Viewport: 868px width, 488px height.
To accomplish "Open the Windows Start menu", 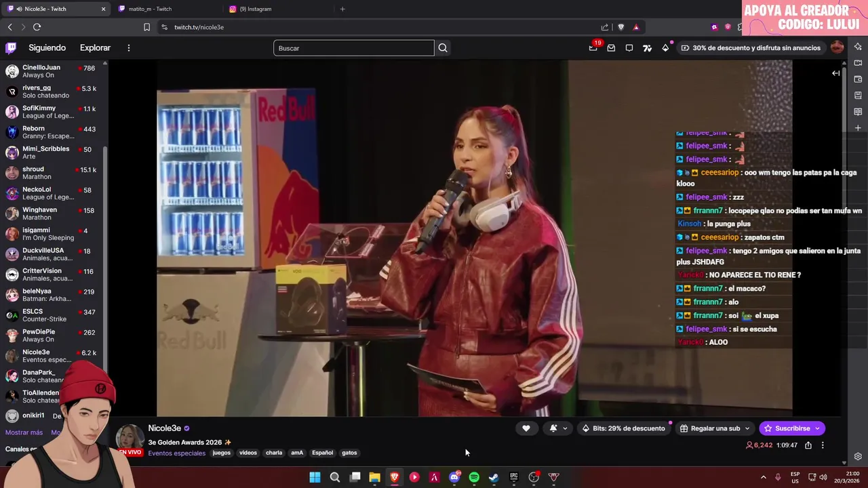I will click(x=315, y=477).
